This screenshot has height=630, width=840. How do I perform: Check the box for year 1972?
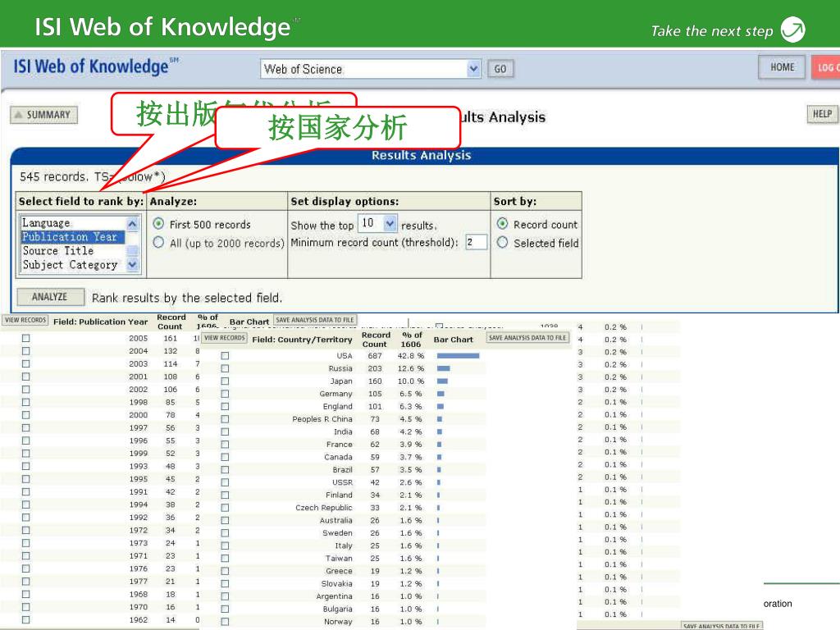[25, 531]
